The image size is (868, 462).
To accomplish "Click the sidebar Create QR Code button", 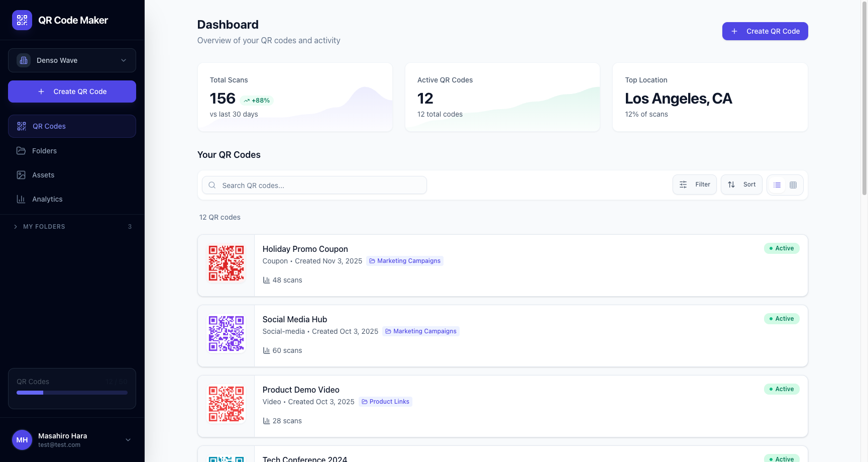I will point(72,91).
